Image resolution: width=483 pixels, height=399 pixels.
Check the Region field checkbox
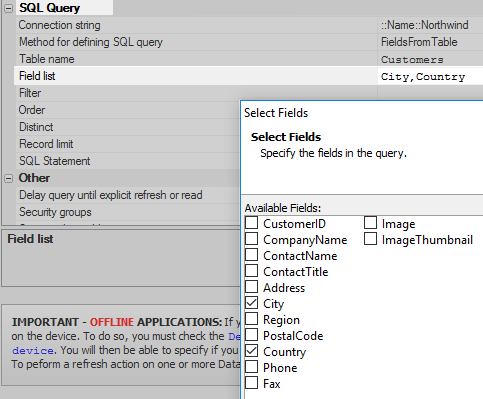pyautogui.click(x=251, y=319)
